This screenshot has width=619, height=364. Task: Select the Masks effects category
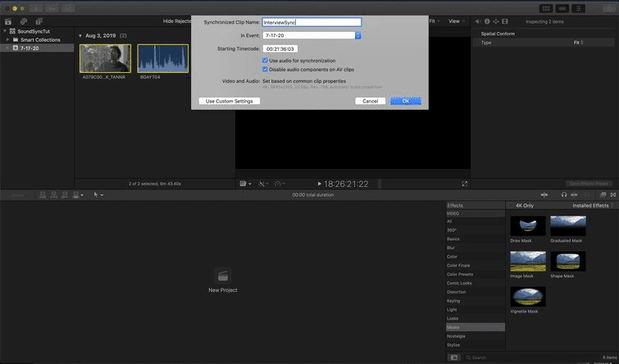click(x=476, y=327)
